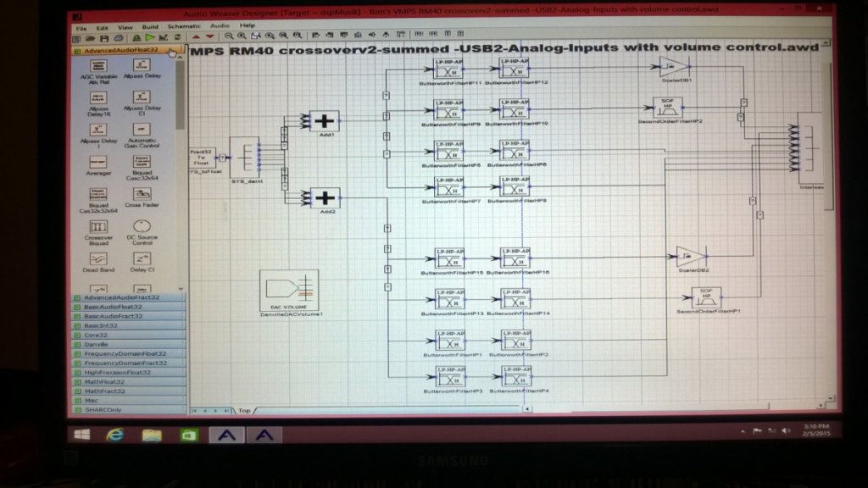Select the Add2 adder block
Viewport: 868px width, 488px height.
(x=325, y=197)
